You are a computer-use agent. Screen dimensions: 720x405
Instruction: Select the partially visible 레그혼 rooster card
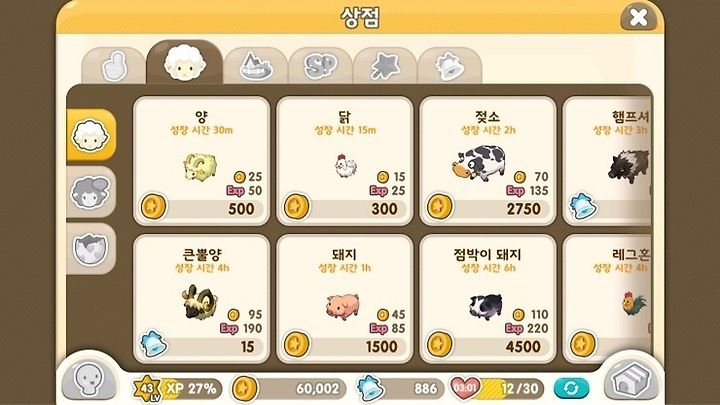607,299
